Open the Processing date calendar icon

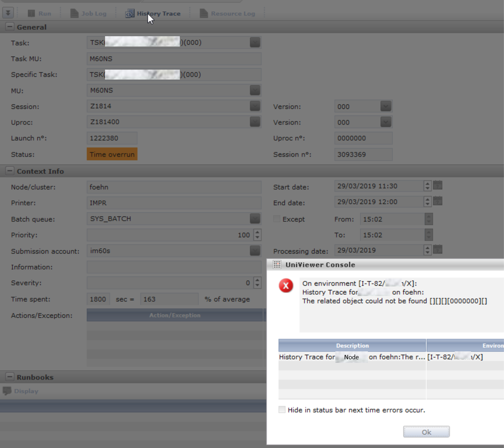click(438, 249)
